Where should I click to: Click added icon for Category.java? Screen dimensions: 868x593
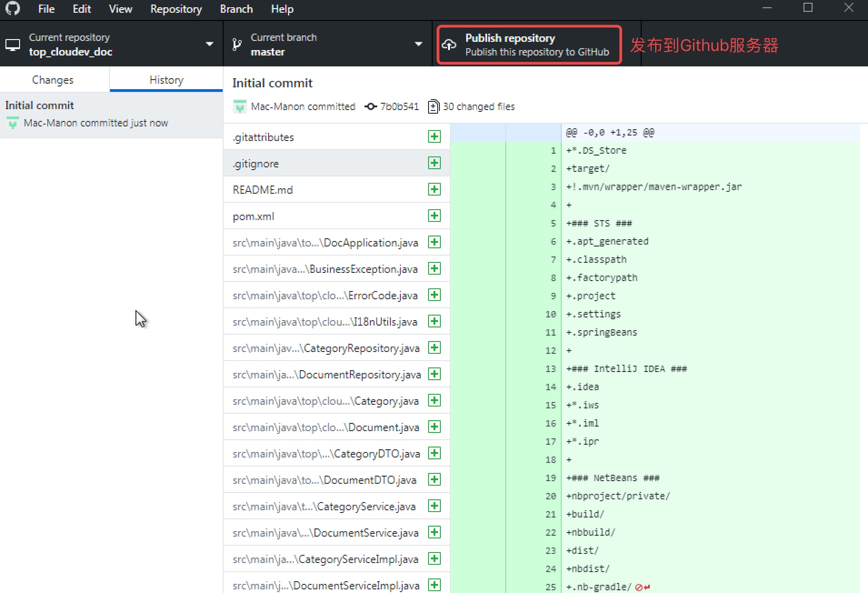[434, 400]
